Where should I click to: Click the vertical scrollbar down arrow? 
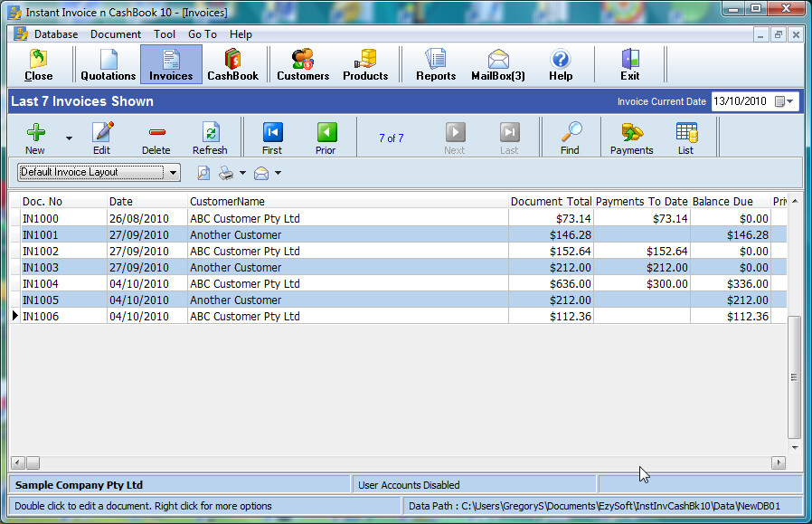(795, 448)
